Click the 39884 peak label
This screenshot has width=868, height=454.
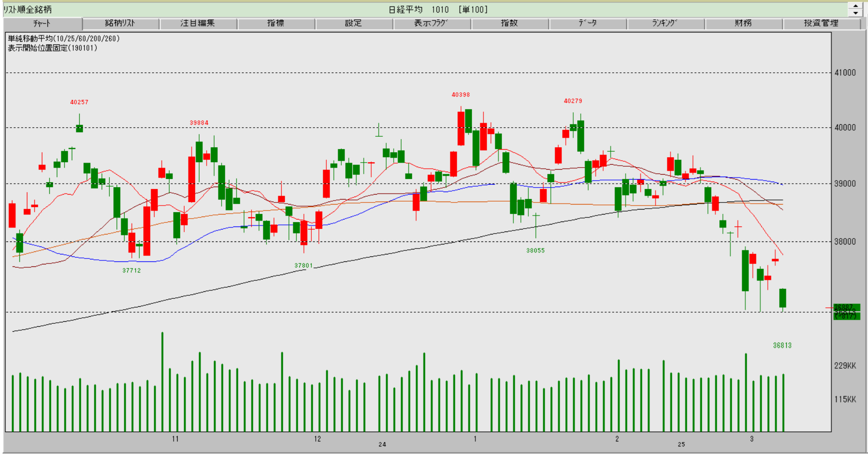click(199, 123)
